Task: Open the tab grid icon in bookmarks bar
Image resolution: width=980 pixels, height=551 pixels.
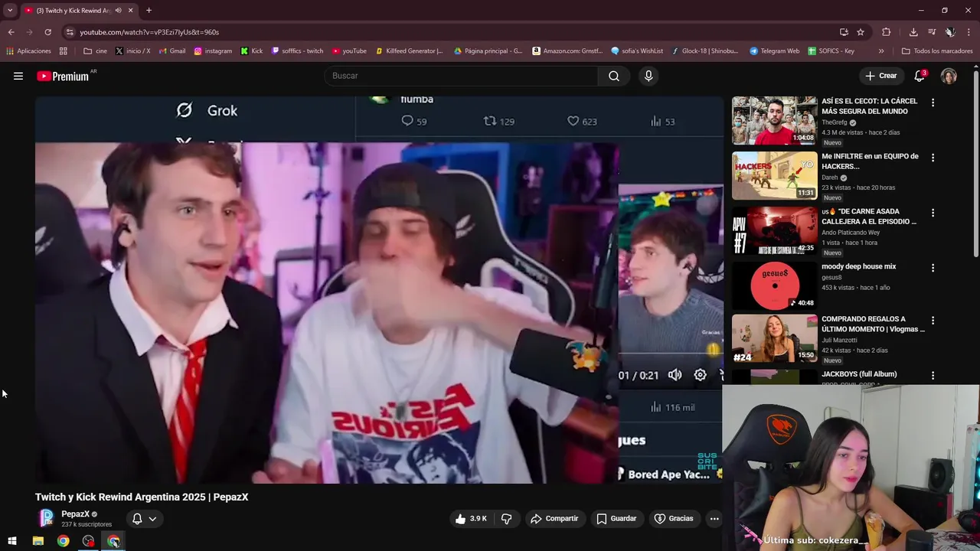Action: pos(64,51)
